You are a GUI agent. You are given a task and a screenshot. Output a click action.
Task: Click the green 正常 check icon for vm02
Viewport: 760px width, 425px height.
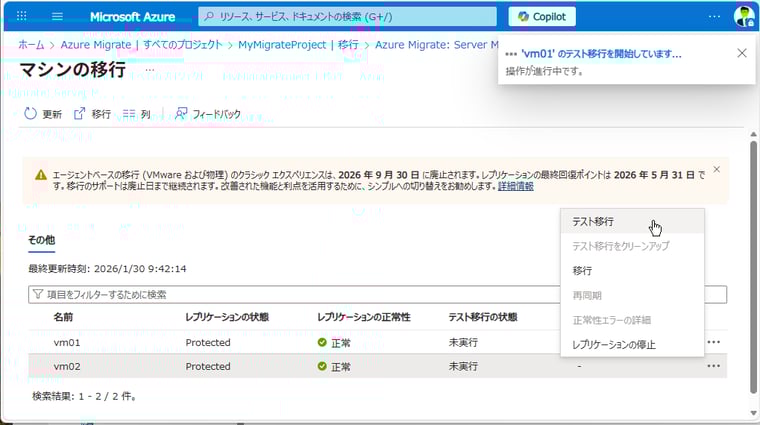[x=322, y=366]
